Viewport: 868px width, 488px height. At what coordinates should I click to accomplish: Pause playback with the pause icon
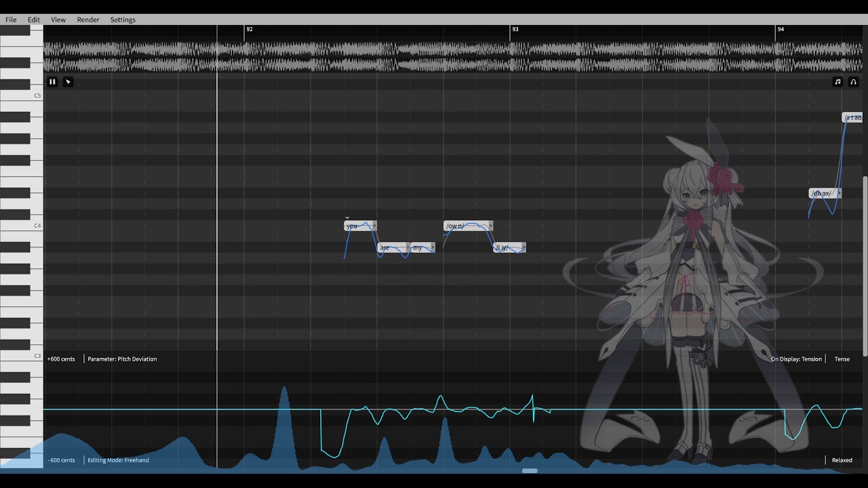(x=52, y=82)
